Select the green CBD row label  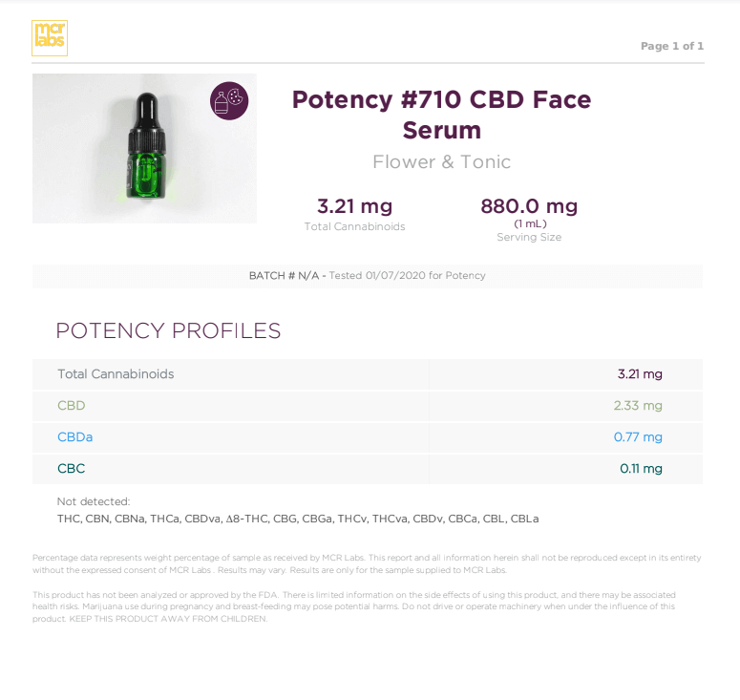pos(72,406)
